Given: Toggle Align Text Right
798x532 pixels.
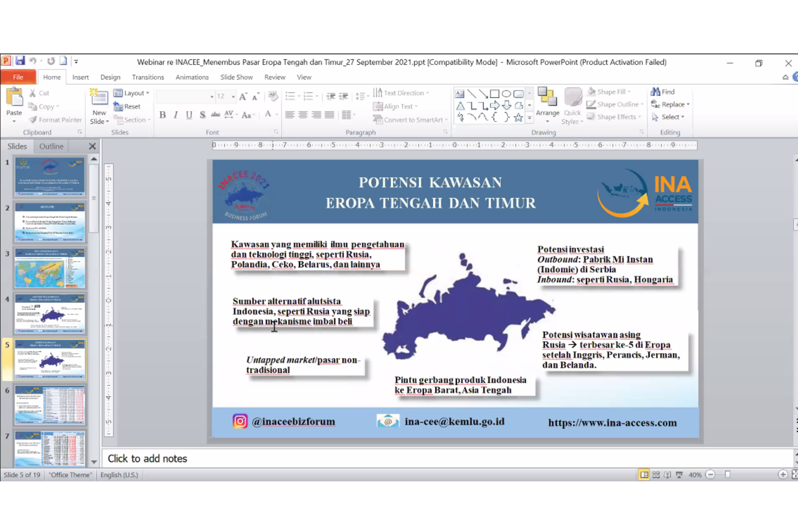Looking at the screenshot, I should [x=316, y=115].
